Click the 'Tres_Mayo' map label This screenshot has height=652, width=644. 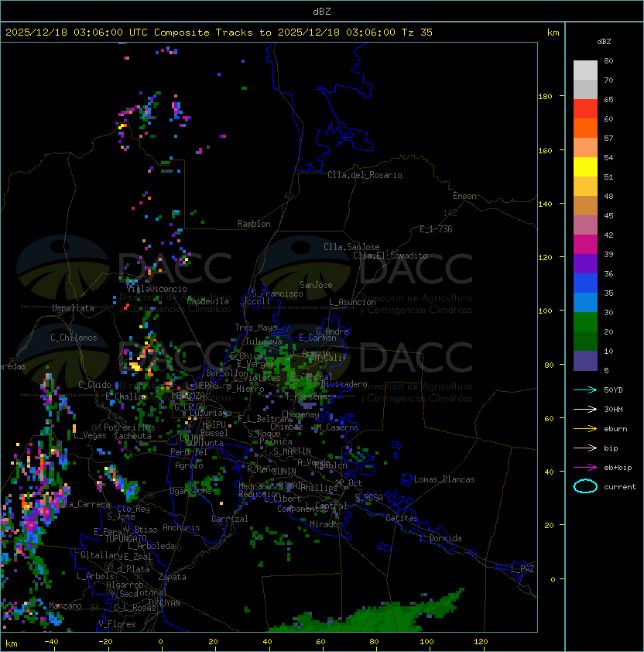click(255, 328)
